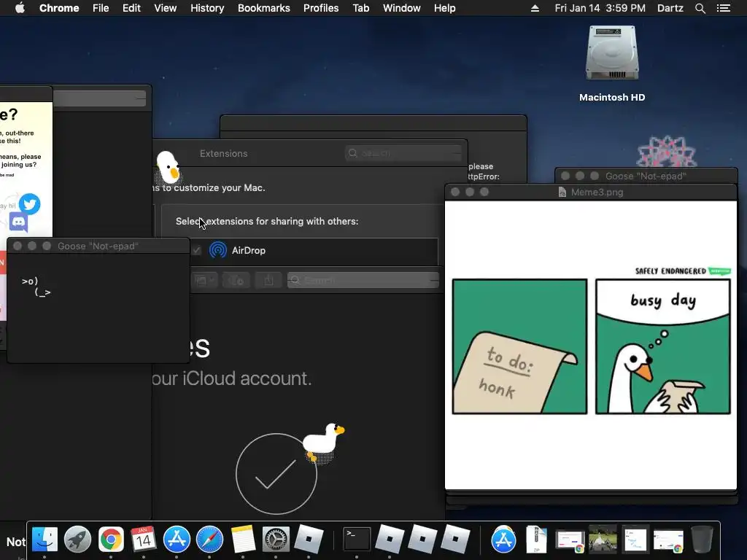Open the ZIP archive in the dock
Image resolution: width=747 pixels, height=560 pixels.
point(536,540)
